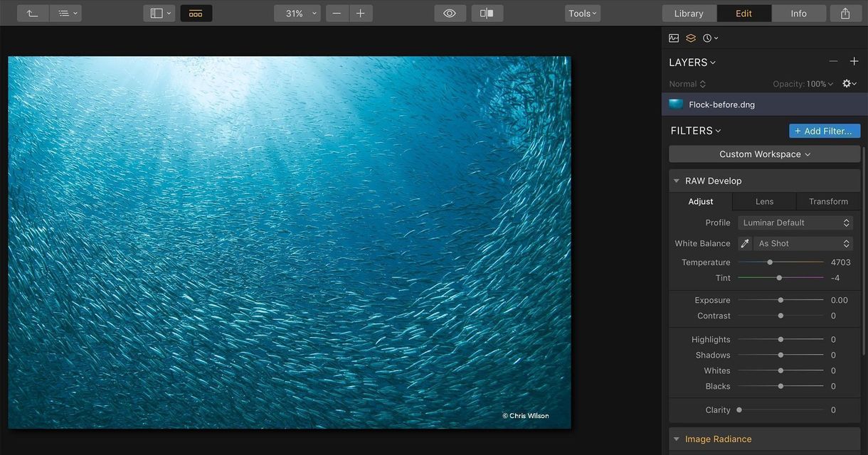Viewport: 868px width, 455px height.
Task: Click the Flock-before.dng layer thumbnail
Action: coord(676,104)
